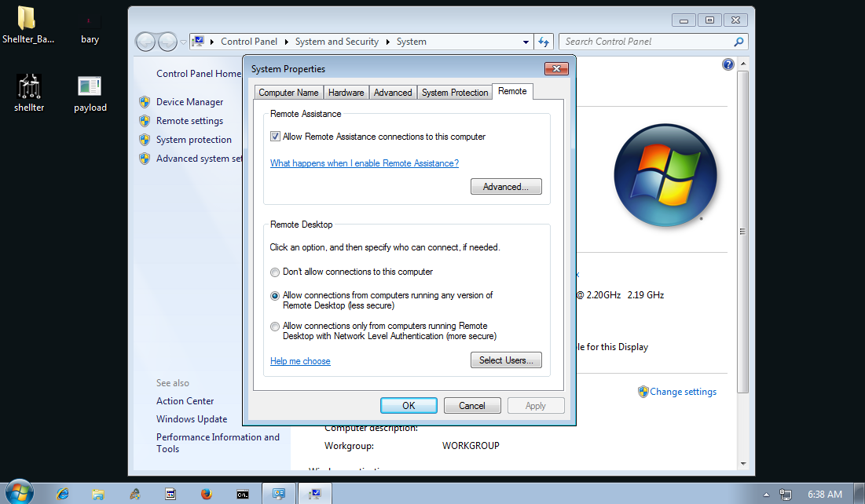This screenshot has height=504, width=865.
Task: Click the refresh button beside address bar
Action: click(x=544, y=42)
